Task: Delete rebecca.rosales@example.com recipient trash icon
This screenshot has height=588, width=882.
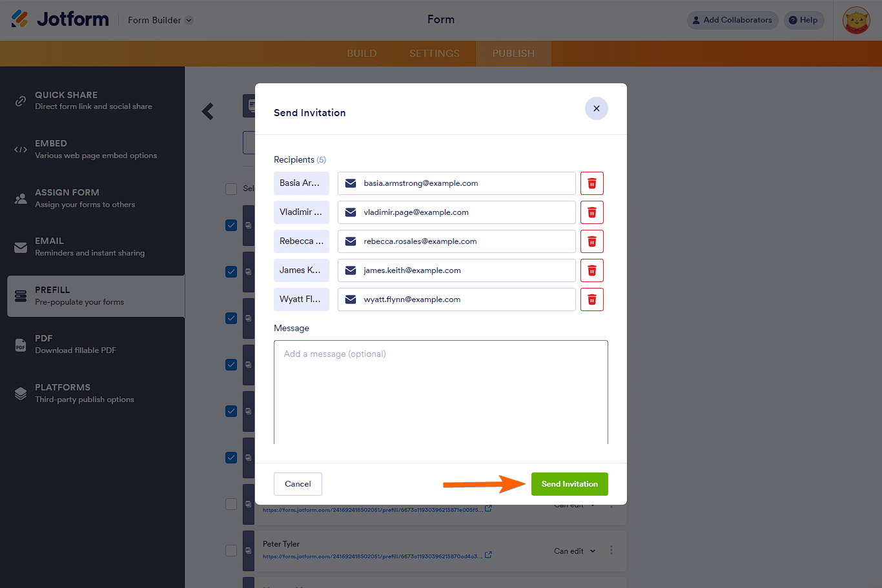Action: (x=591, y=241)
